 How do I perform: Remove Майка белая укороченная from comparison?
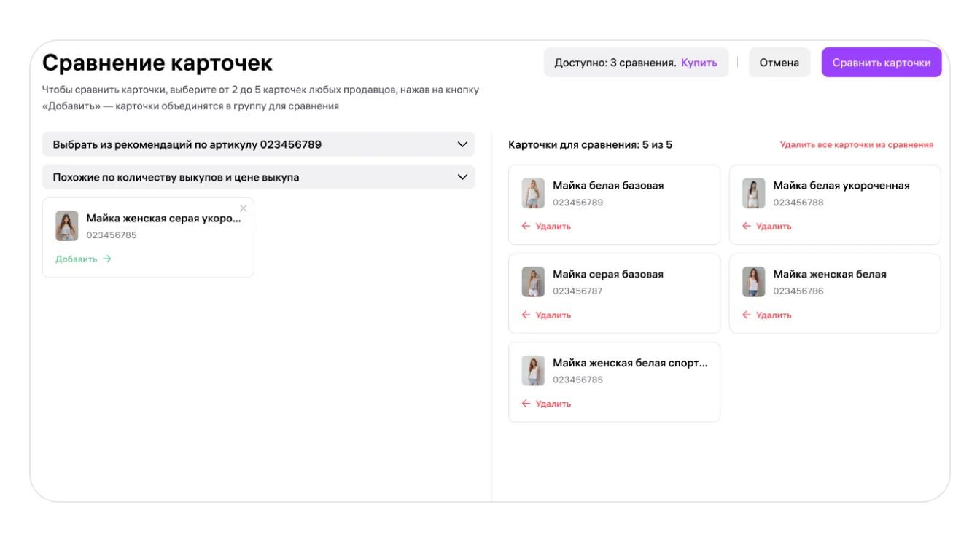pyautogui.click(x=767, y=227)
